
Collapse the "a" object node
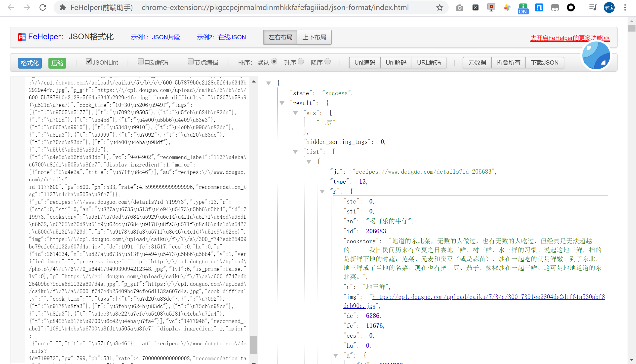tap(336, 355)
